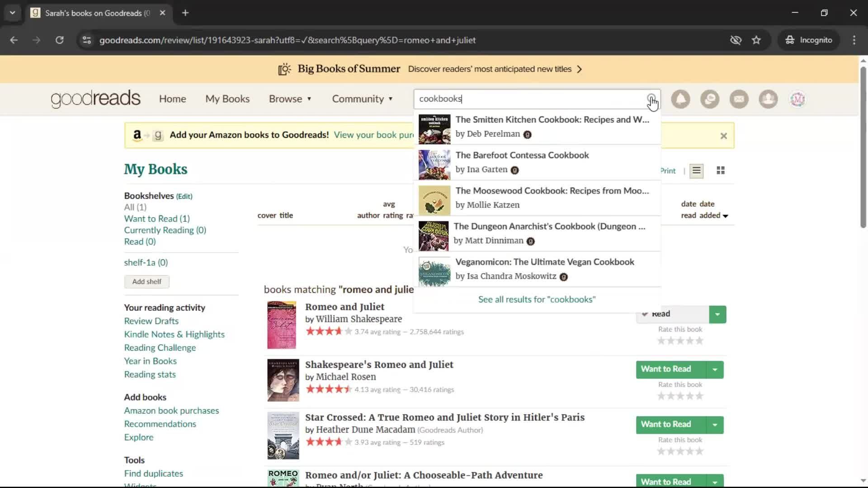Open Review Drafts
This screenshot has width=868, height=488.
pyautogui.click(x=151, y=321)
